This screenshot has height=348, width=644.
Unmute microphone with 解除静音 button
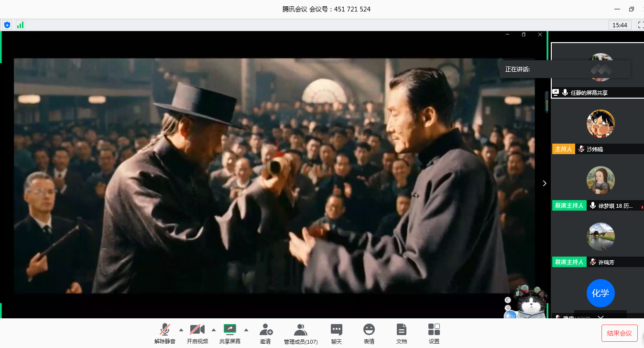click(165, 334)
